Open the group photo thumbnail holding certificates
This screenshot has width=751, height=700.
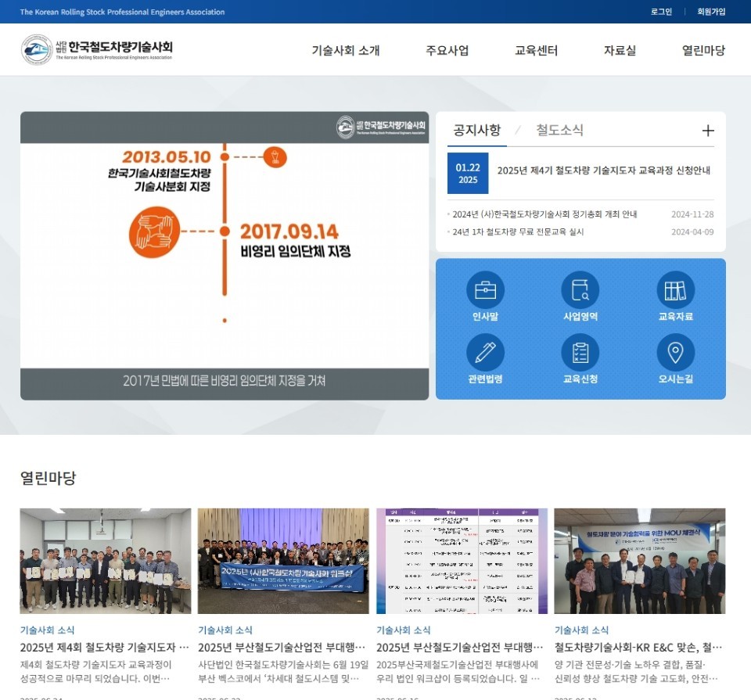coord(106,561)
